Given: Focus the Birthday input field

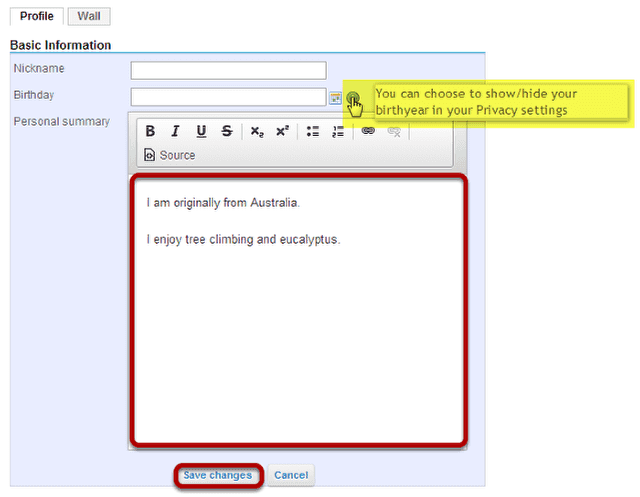Looking at the screenshot, I should click(x=229, y=97).
